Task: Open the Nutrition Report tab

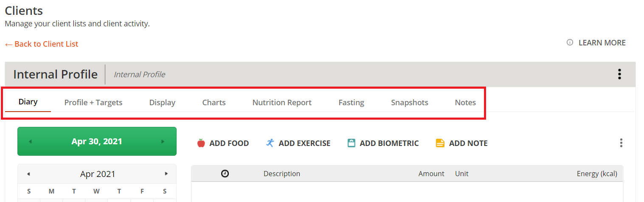Action: tap(282, 102)
